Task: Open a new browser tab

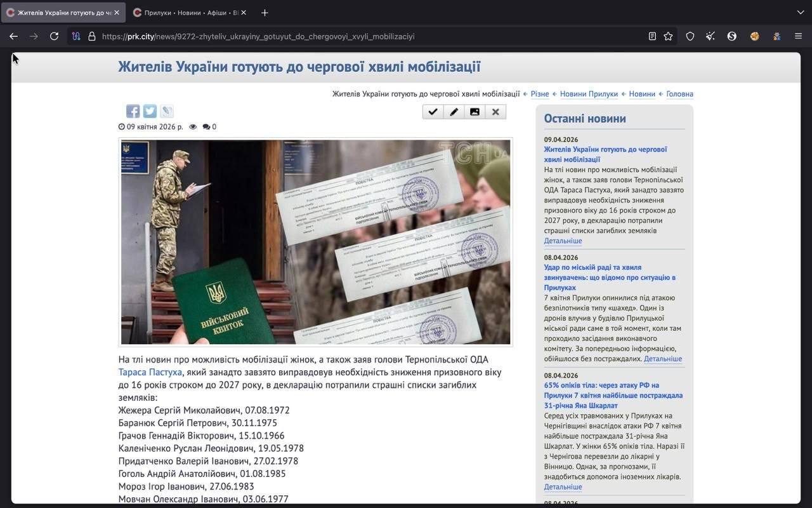Action: [x=265, y=12]
